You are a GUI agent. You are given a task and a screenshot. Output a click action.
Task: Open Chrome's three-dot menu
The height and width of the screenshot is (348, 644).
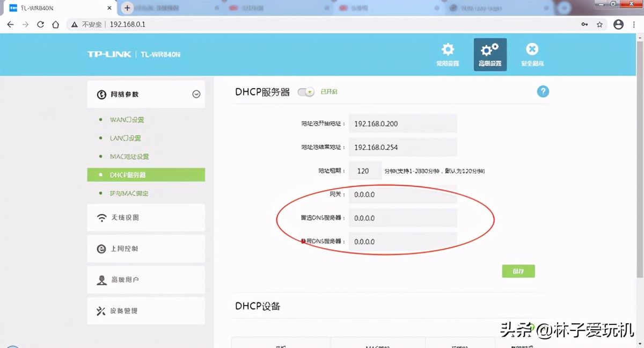[x=634, y=24]
